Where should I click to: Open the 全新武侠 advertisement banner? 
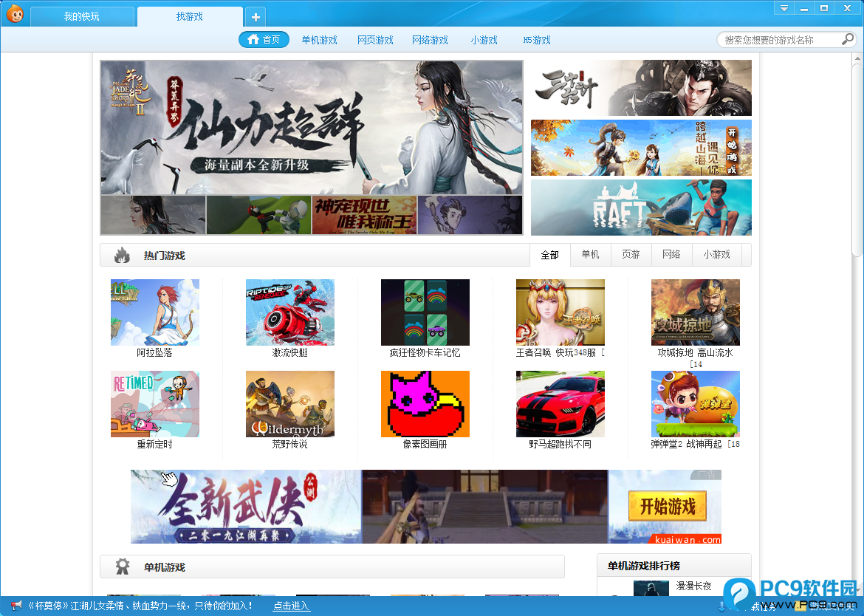[x=426, y=507]
